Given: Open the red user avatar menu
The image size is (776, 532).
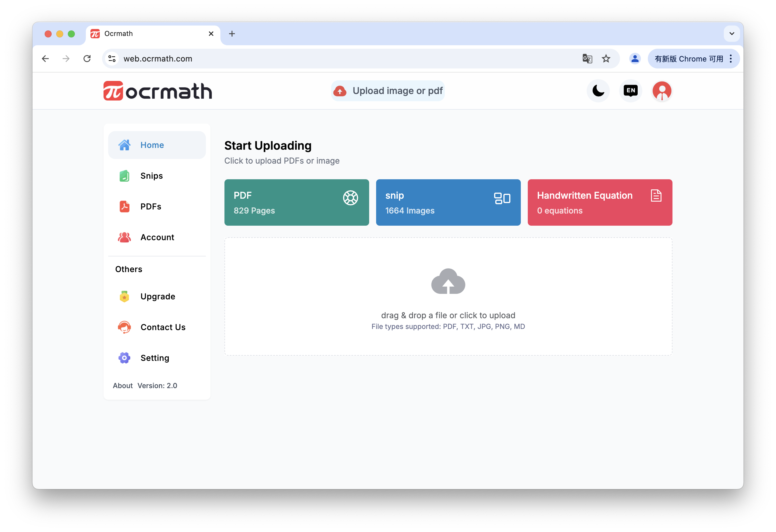Looking at the screenshot, I should (662, 91).
